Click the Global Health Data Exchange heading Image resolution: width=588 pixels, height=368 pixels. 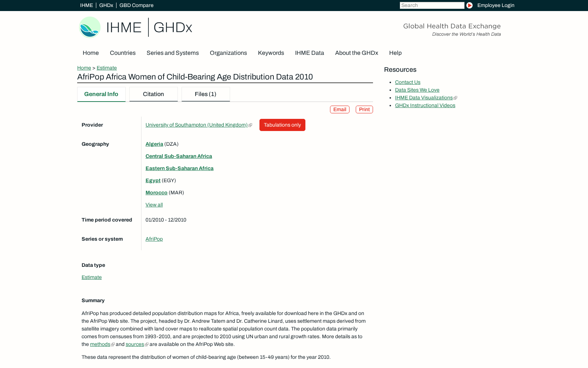(452, 26)
